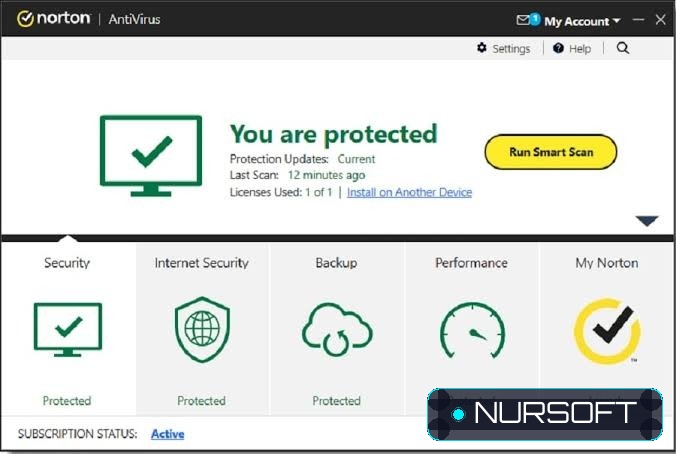Click Protected status under Security
The height and width of the screenshot is (454, 676).
tap(67, 401)
